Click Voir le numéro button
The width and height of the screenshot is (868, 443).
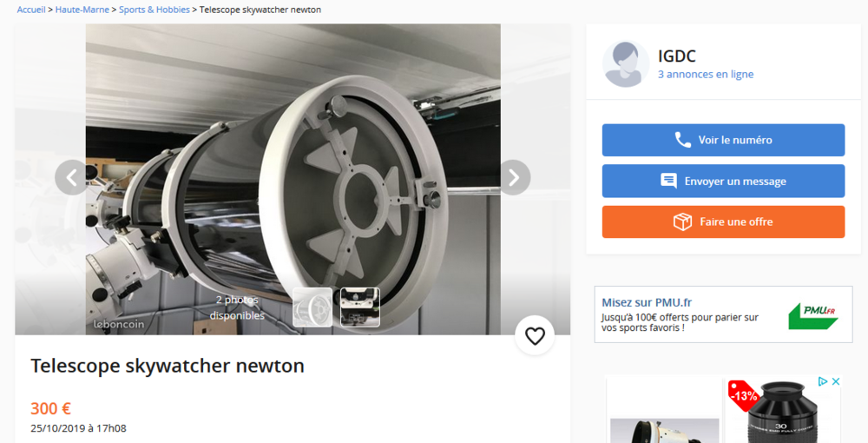click(723, 140)
